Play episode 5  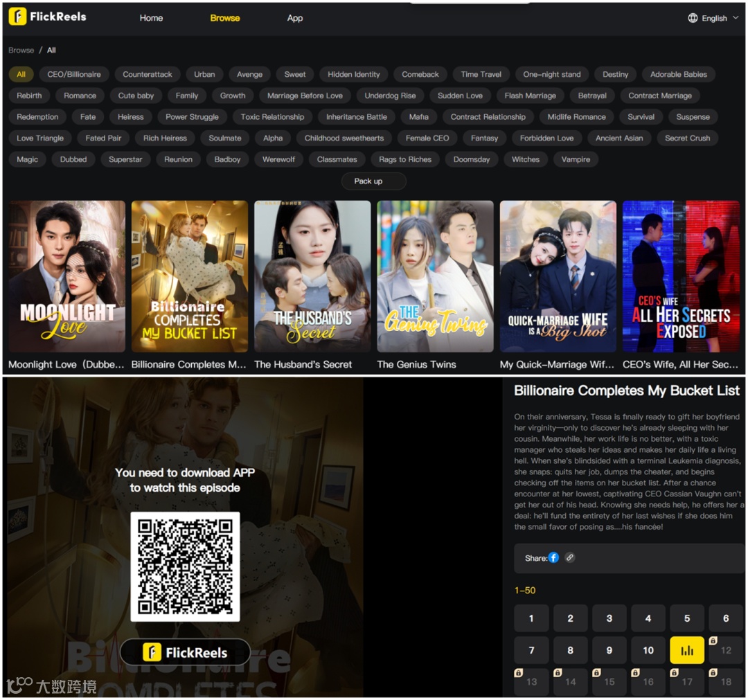[687, 618]
